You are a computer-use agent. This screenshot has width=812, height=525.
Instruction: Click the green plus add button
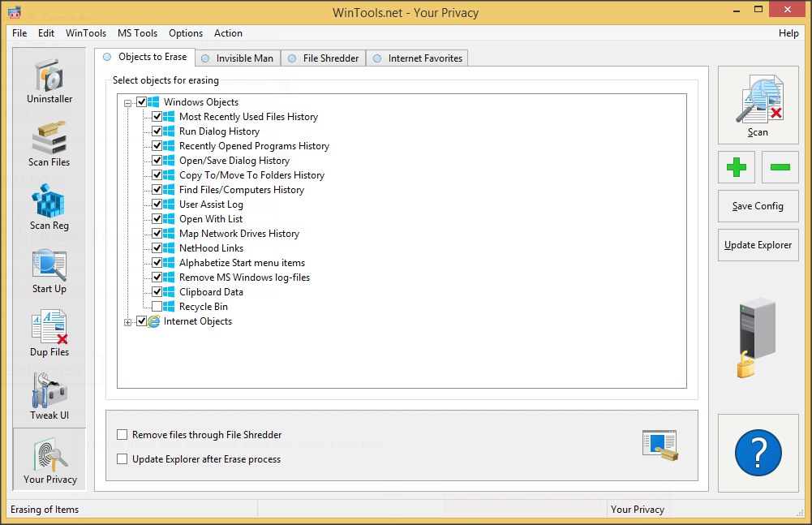tap(737, 167)
